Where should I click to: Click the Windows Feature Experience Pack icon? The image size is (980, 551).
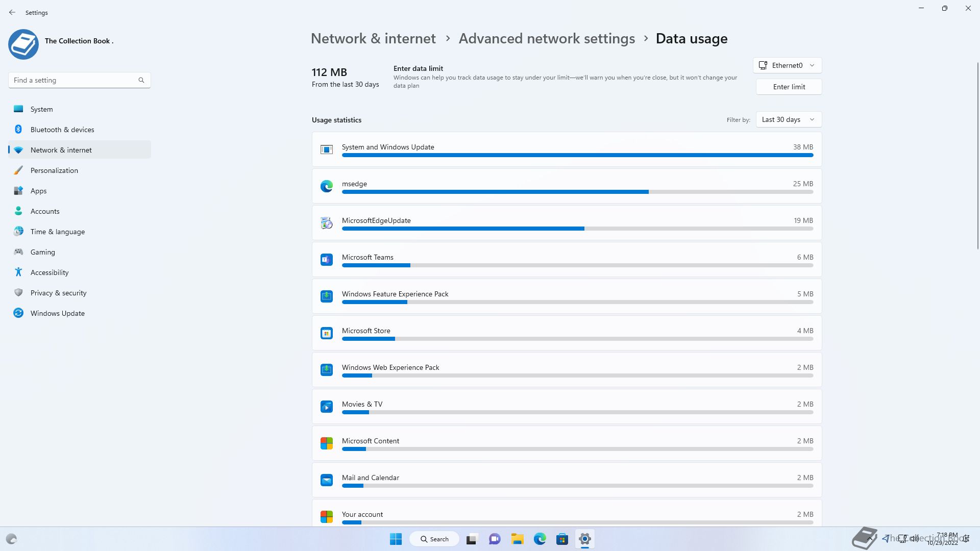tap(327, 296)
